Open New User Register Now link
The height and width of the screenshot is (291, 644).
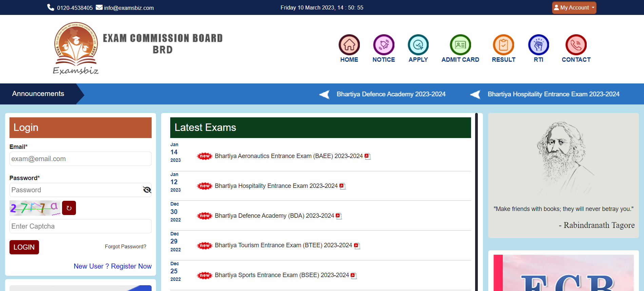point(113,266)
